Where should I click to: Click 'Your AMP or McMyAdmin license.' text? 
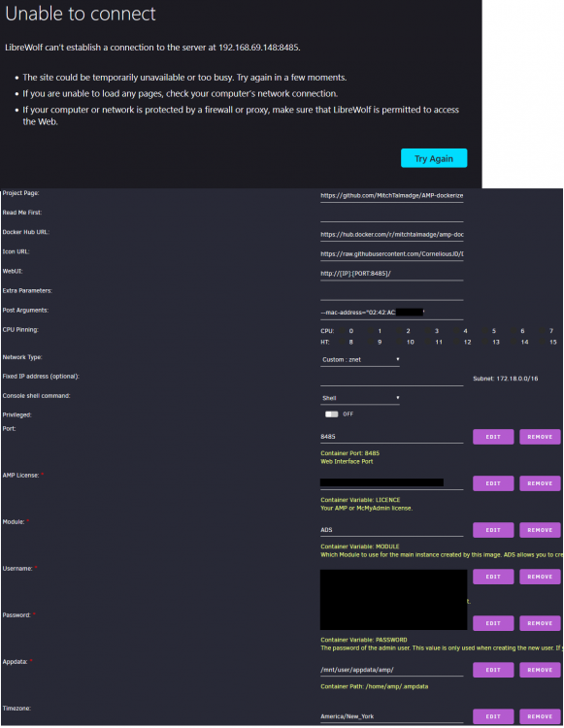click(x=366, y=509)
